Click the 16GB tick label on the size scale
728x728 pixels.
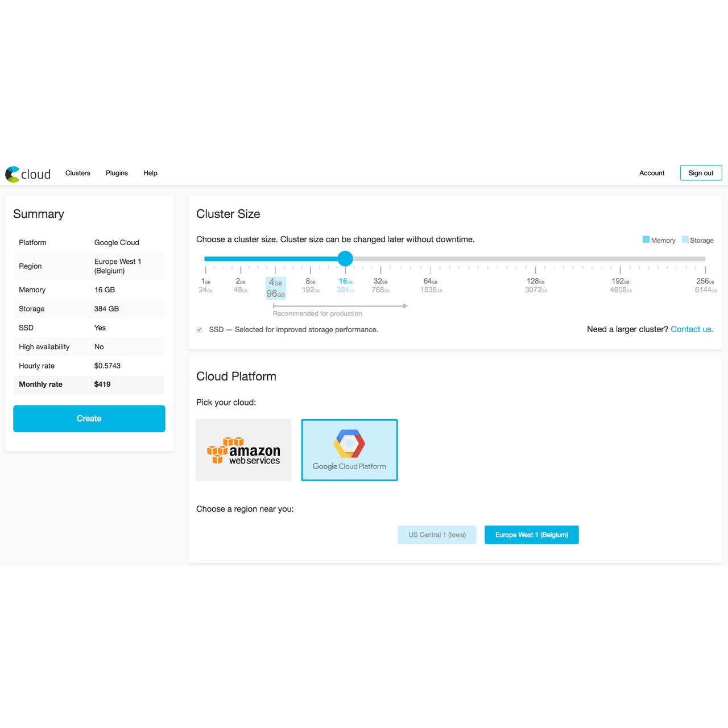click(344, 281)
